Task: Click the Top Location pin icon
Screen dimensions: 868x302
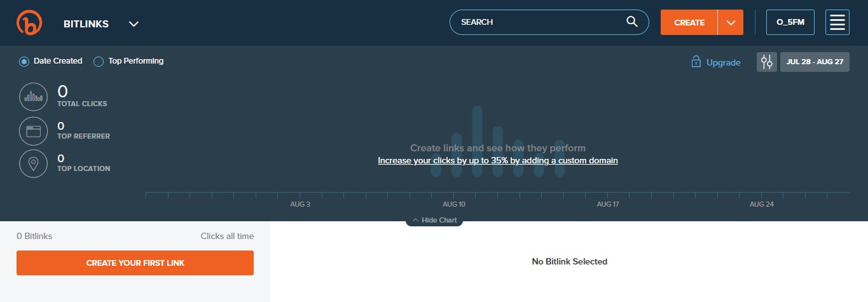Action: (x=34, y=164)
